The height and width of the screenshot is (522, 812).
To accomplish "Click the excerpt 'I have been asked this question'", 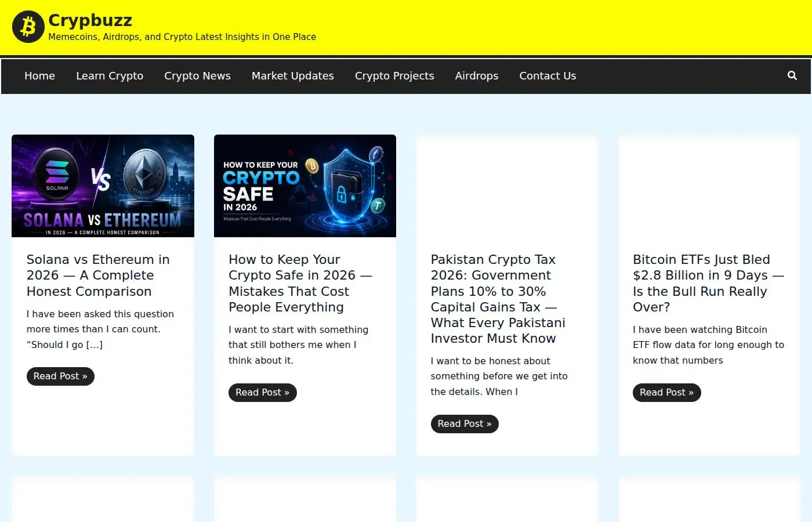I will pyautogui.click(x=100, y=314).
